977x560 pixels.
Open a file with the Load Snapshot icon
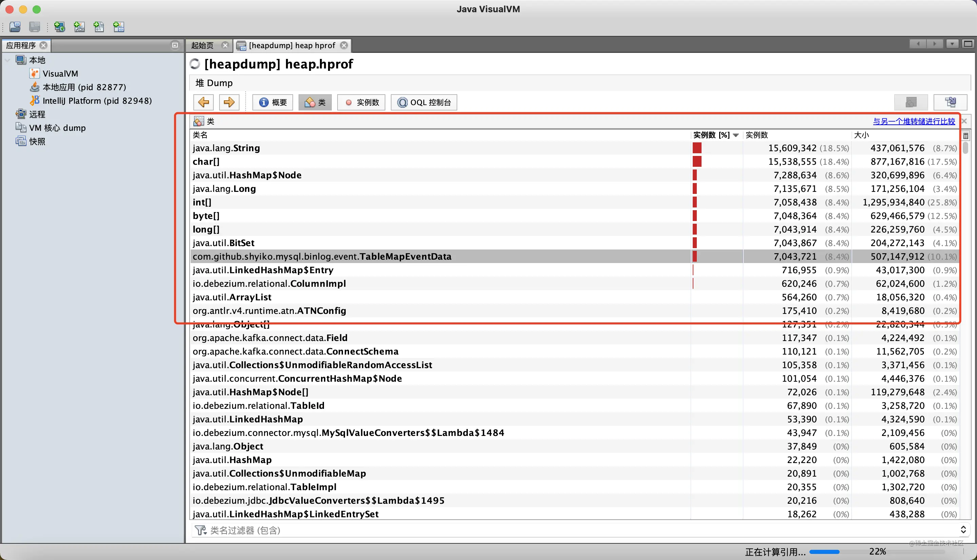(x=15, y=27)
